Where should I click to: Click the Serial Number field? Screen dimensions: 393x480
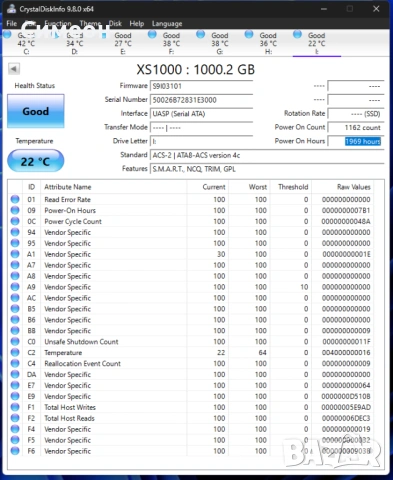[201, 100]
